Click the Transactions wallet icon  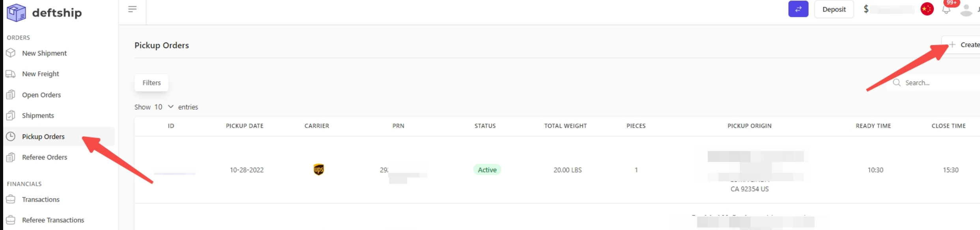(x=11, y=199)
